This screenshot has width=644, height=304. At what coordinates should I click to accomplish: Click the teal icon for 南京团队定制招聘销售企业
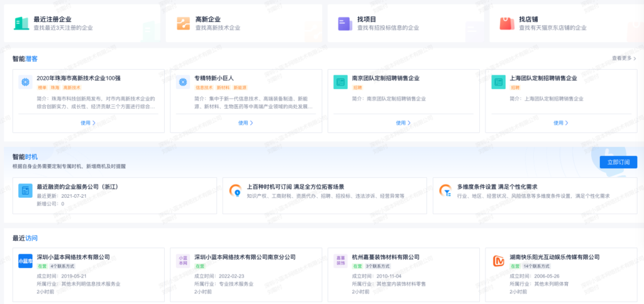(340, 82)
